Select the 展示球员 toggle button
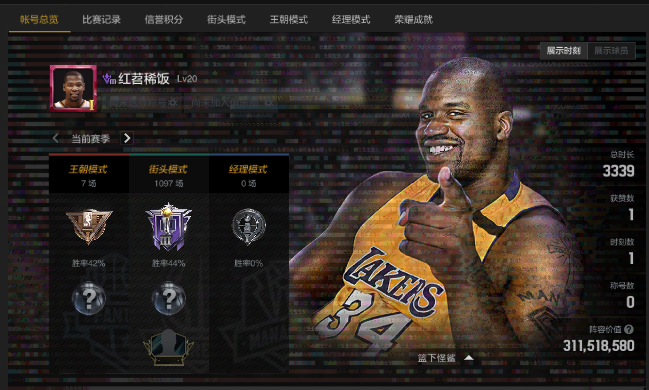This screenshot has width=649, height=390. (x=611, y=51)
